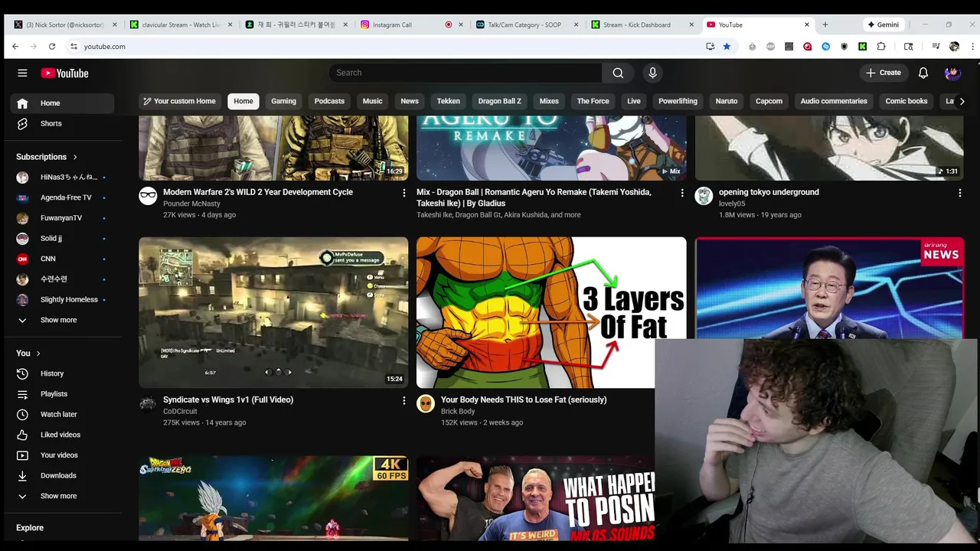Open the Chrome three-dot menu
Image resolution: width=980 pixels, height=551 pixels.
point(972,47)
